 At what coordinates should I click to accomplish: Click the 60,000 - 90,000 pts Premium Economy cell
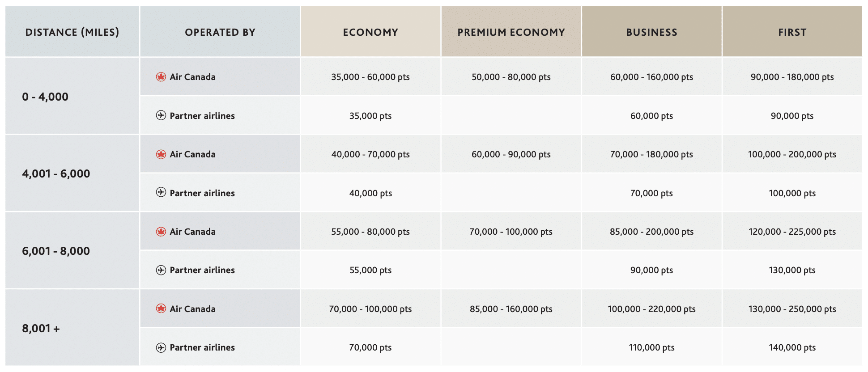(511, 154)
